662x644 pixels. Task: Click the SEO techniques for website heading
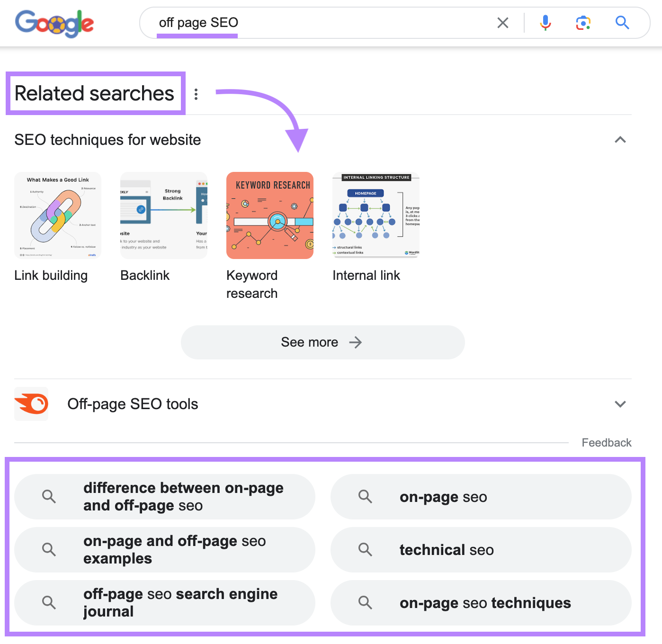107,140
